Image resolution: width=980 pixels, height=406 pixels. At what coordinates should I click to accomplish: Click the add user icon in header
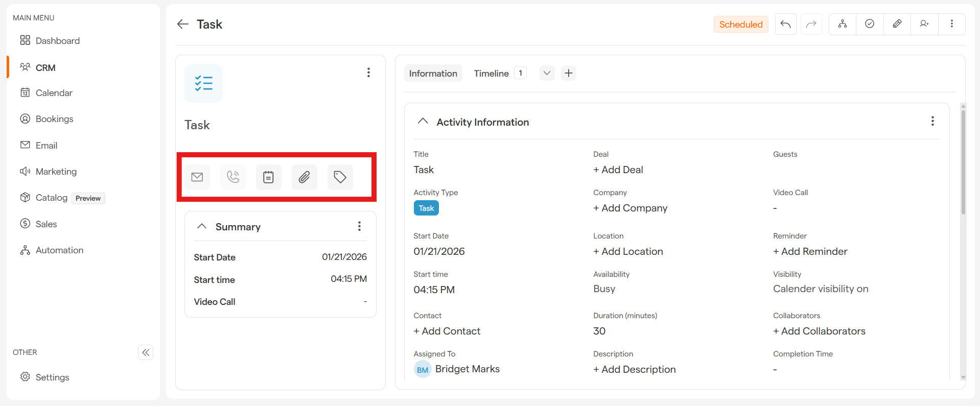924,24
